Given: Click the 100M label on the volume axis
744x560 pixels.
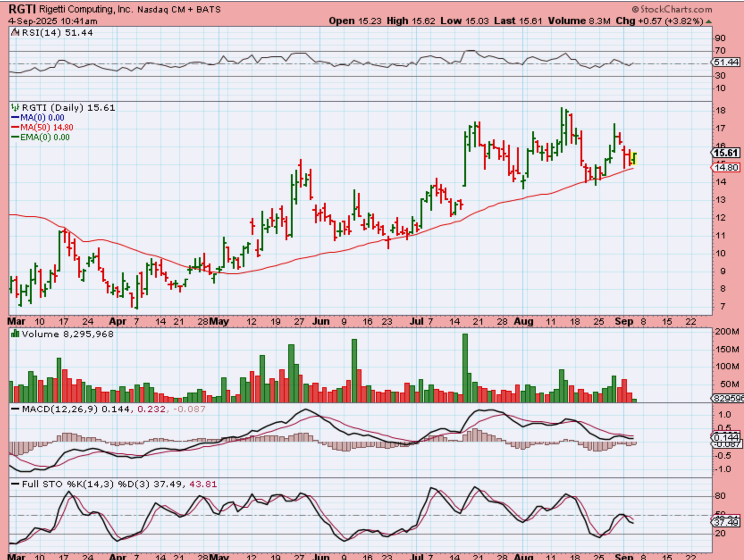Looking at the screenshot, I should (727, 367).
